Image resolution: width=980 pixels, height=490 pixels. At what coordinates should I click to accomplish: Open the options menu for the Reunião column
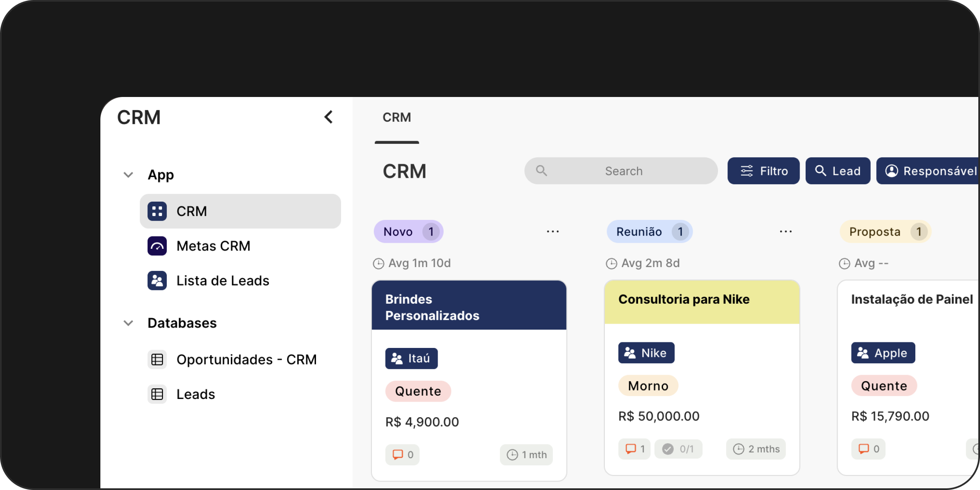point(785,231)
